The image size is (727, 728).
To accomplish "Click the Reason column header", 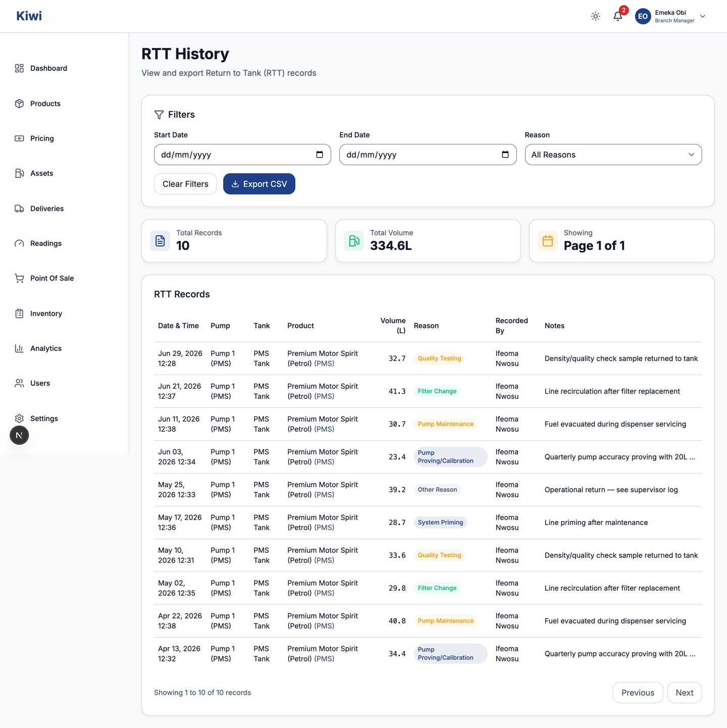I will (x=426, y=326).
